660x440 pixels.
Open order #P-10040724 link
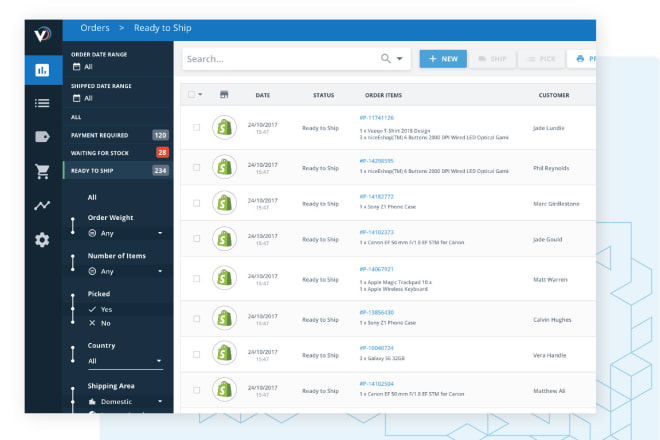pos(376,348)
